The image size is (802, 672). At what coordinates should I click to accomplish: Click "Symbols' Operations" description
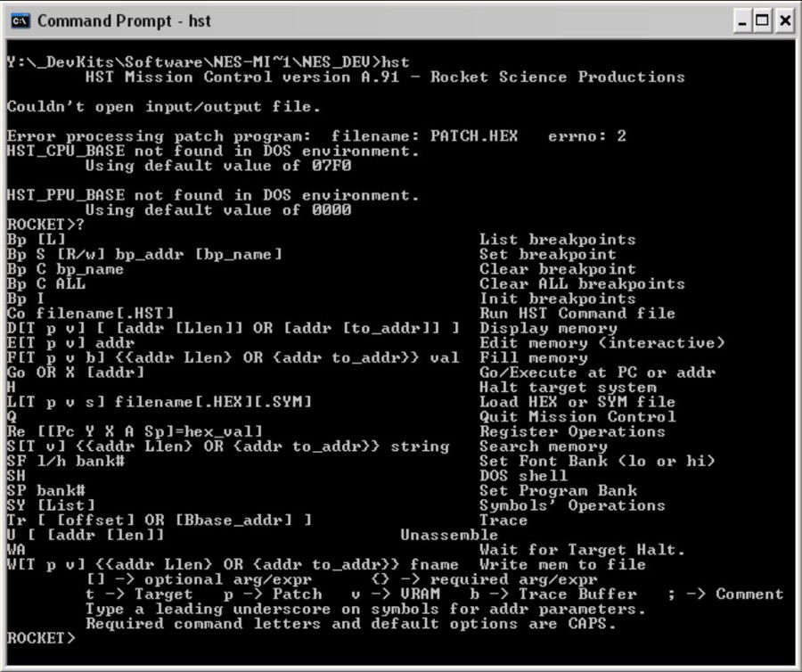pos(572,506)
